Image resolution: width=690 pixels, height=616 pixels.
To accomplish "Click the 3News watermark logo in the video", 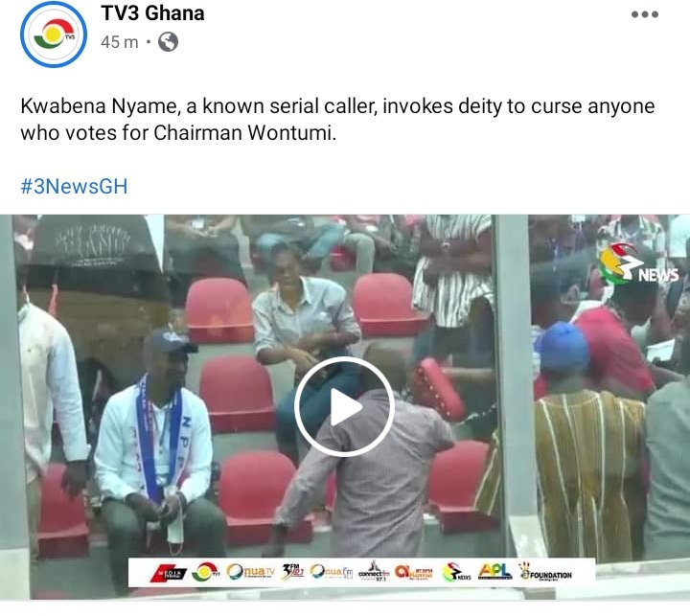I will (x=639, y=264).
